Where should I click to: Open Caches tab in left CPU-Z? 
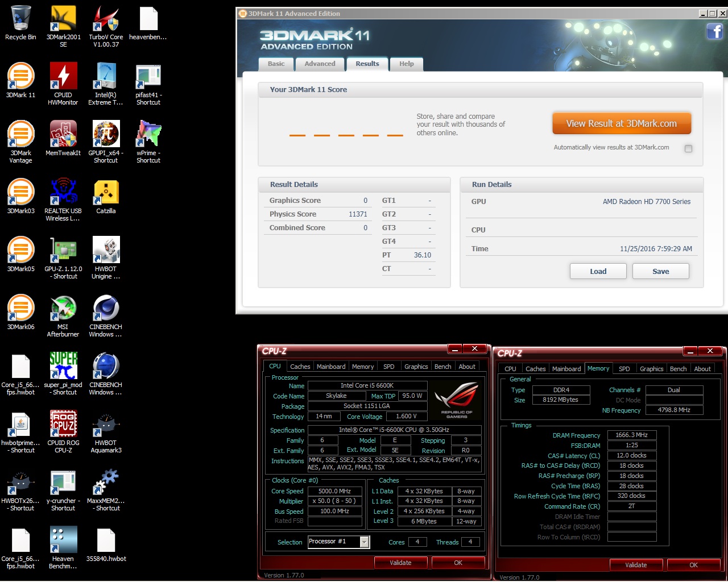click(300, 367)
